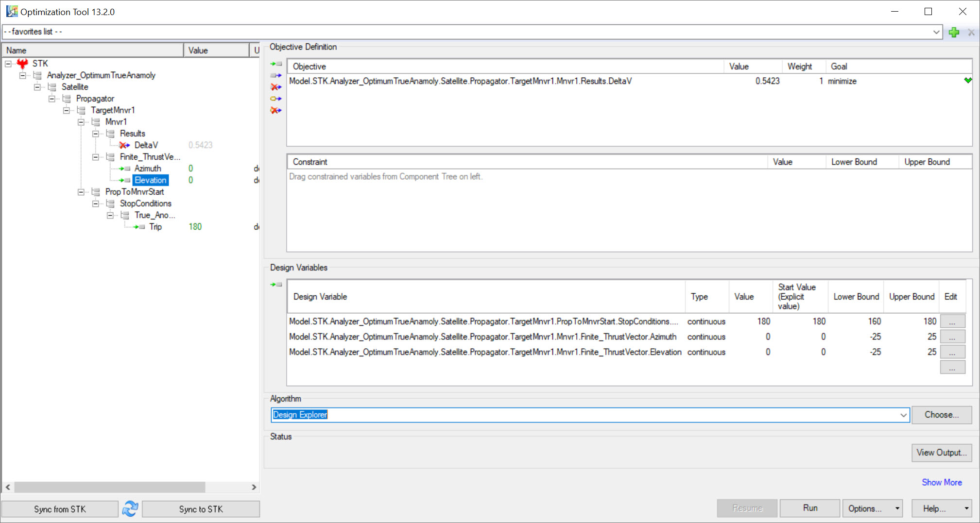
Task: Click the yellow oval with blue arrow icon
Action: [276, 99]
